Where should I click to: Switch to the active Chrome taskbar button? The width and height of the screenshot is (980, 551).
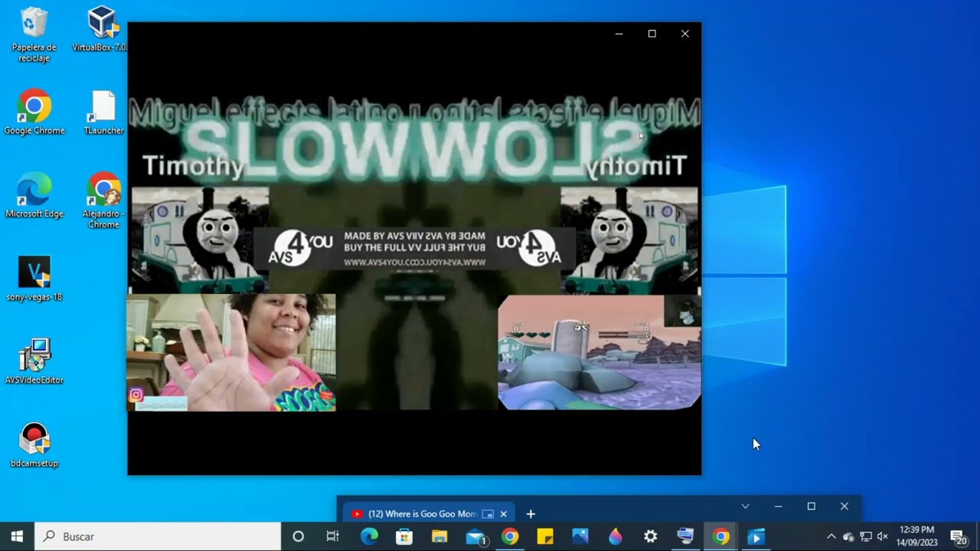coord(721,536)
